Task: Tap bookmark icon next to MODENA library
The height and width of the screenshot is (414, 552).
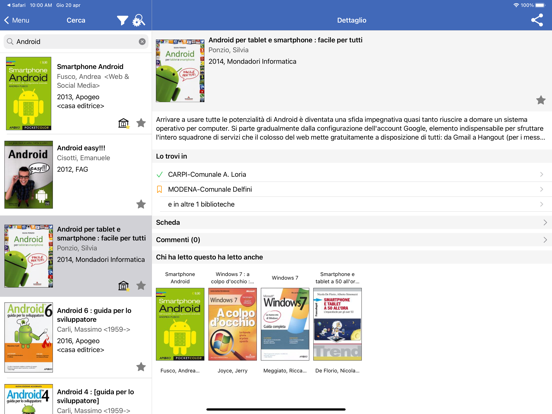Action: 159,189
